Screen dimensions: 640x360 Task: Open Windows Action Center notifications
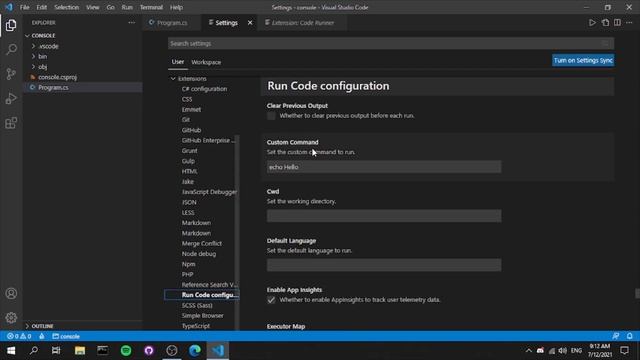click(624, 351)
